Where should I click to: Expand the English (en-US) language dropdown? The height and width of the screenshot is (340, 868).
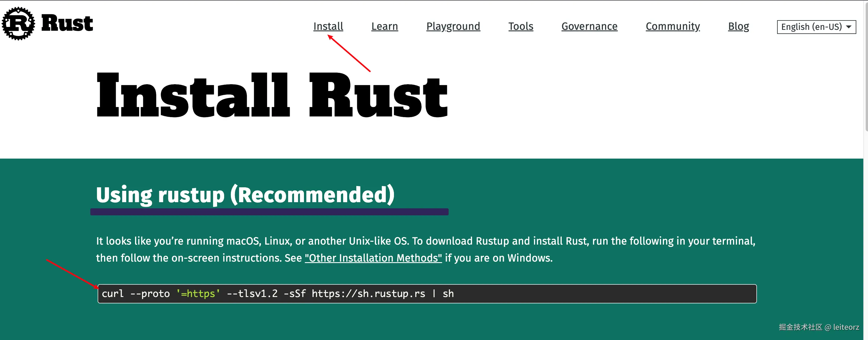(x=811, y=27)
